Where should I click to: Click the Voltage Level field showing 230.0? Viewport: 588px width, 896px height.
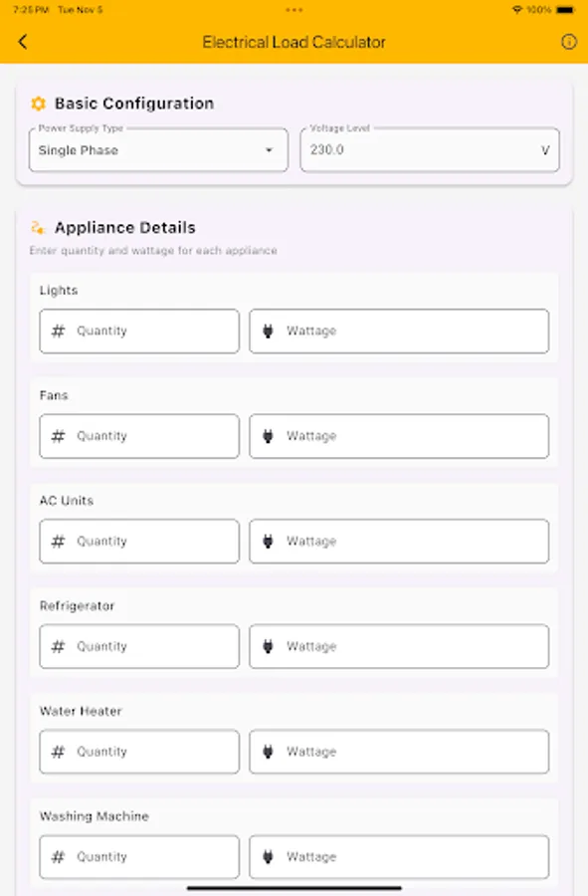[428, 149]
